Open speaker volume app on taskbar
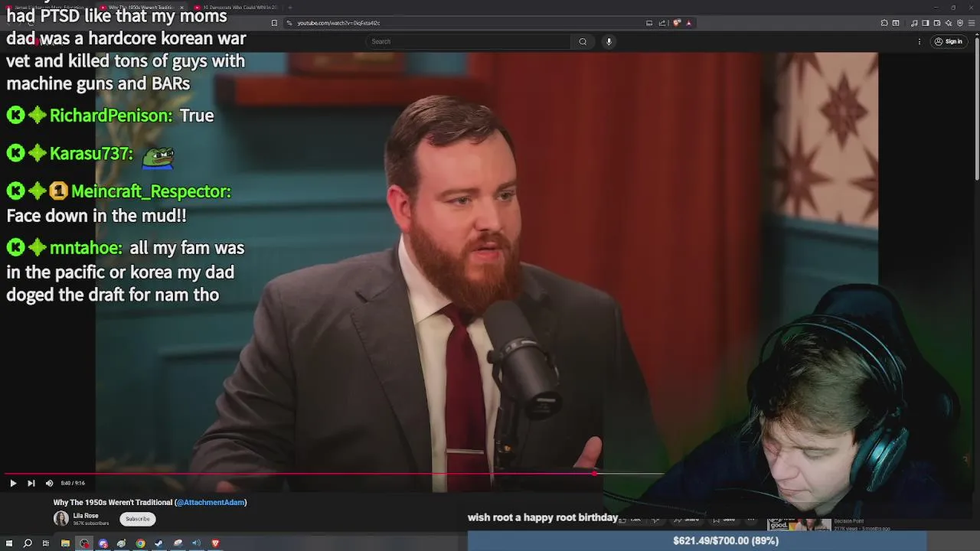The width and height of the screenshot is (980, 551). [x=196, y=543]
